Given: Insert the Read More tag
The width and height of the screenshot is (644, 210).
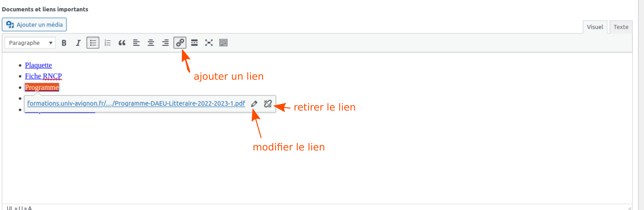Looking at the screenshot, I should (x=194, y=43).
